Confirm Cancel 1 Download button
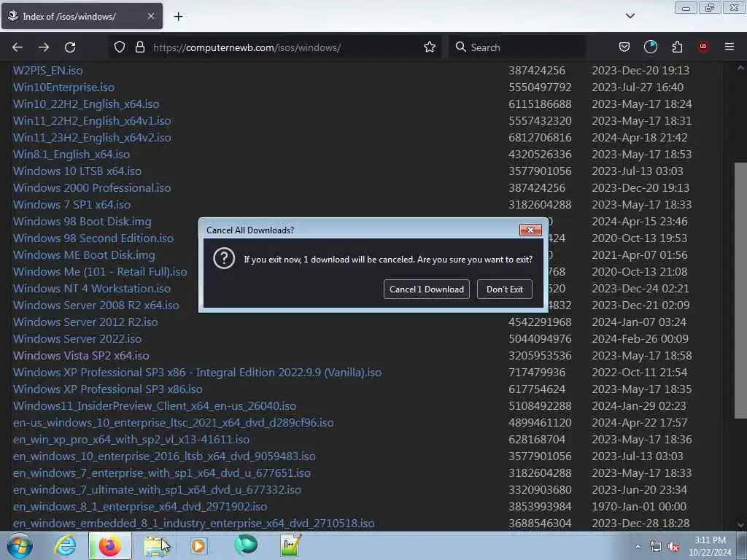 coord(426,289)
